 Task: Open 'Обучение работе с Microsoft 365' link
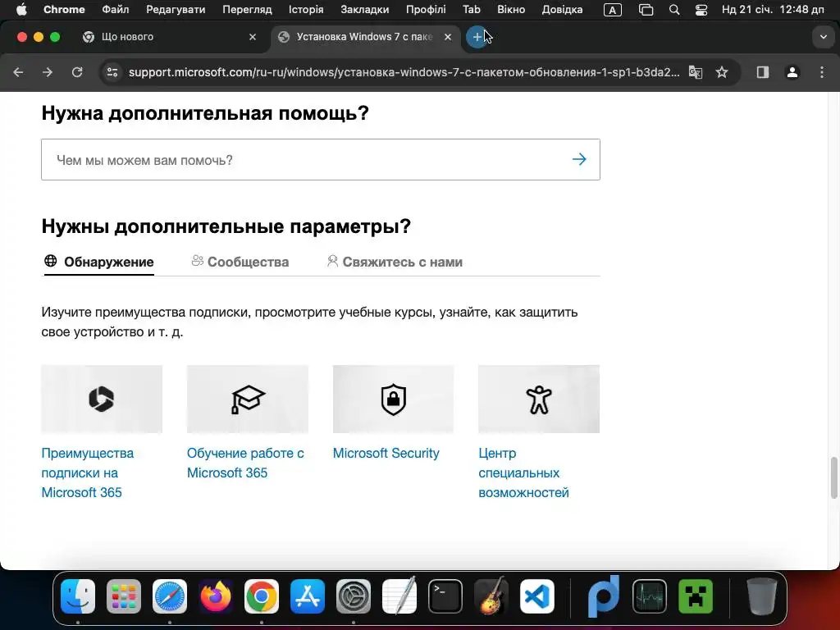(x=245, y=463)
